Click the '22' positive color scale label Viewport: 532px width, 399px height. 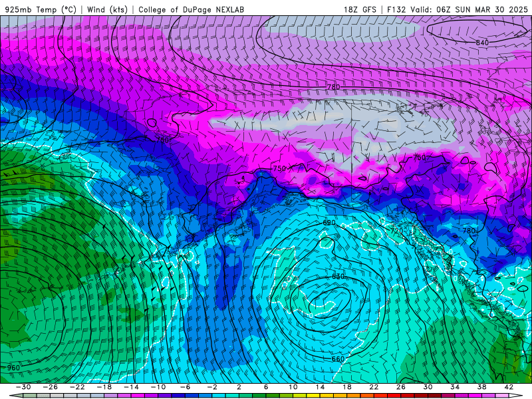374,387
